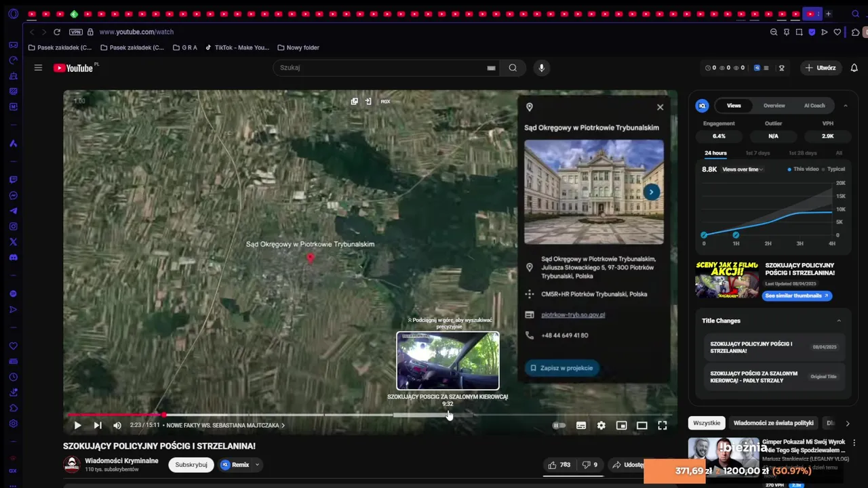The height and width of the screenshot is (488, 868).
Task: Toggle autoplay switch in player
Action: click(x=559, y=426)
